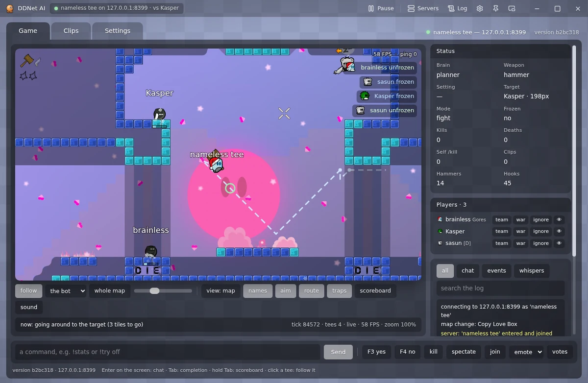588x383 pixels.
Task: Mark sasun as team
Action: pos(501,243)
